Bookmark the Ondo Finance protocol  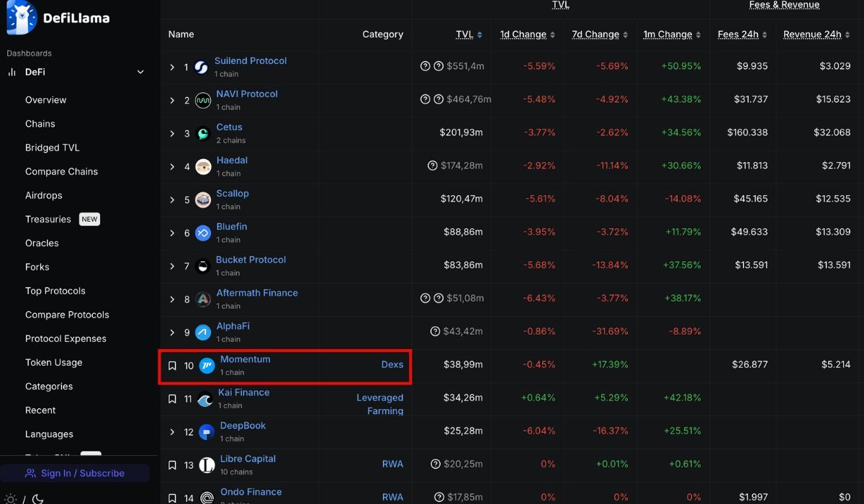pyautogui.click(x=172, y=498)
